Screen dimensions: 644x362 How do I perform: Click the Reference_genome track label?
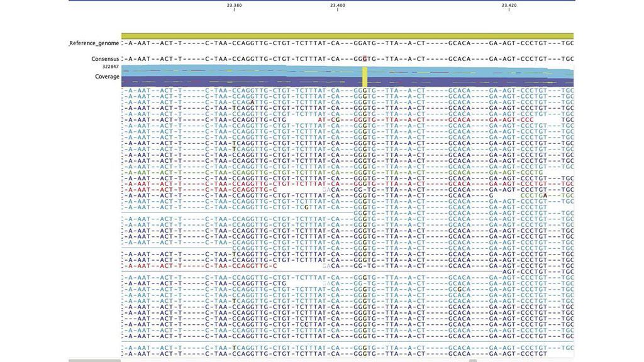pyautogui.click(x=94, y=43)
